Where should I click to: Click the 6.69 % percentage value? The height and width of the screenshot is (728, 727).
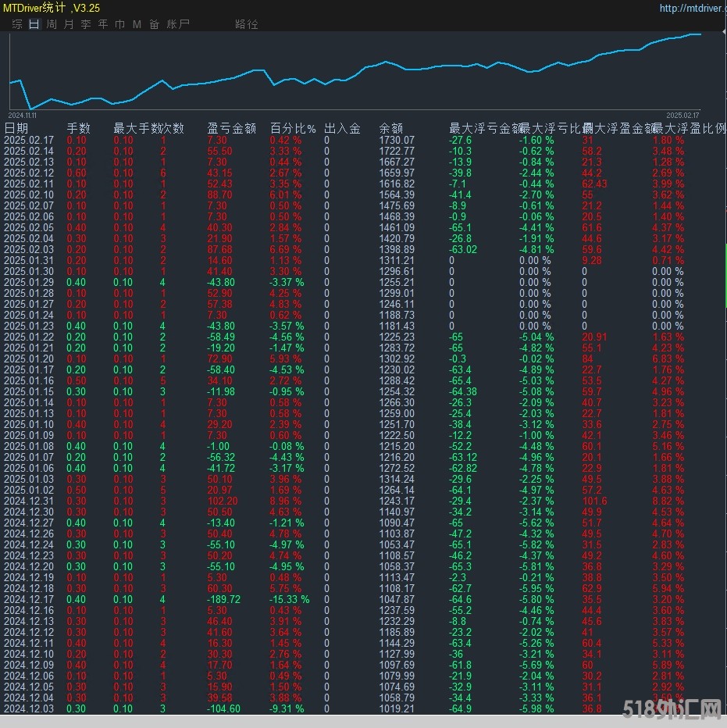tap(286, 249)
